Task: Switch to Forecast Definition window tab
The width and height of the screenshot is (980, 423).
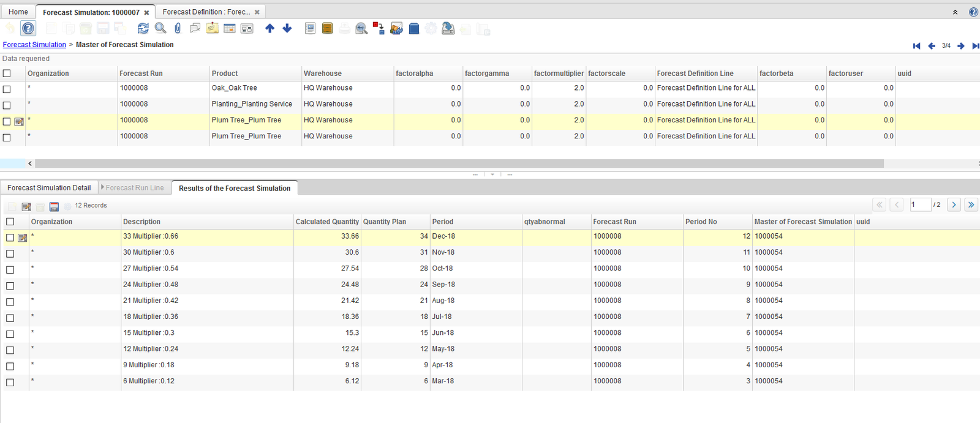Action: [x=206, y=12]
